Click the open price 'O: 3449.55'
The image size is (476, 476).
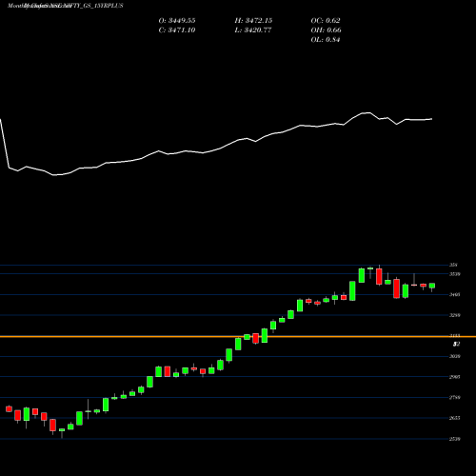coord(177,21)
